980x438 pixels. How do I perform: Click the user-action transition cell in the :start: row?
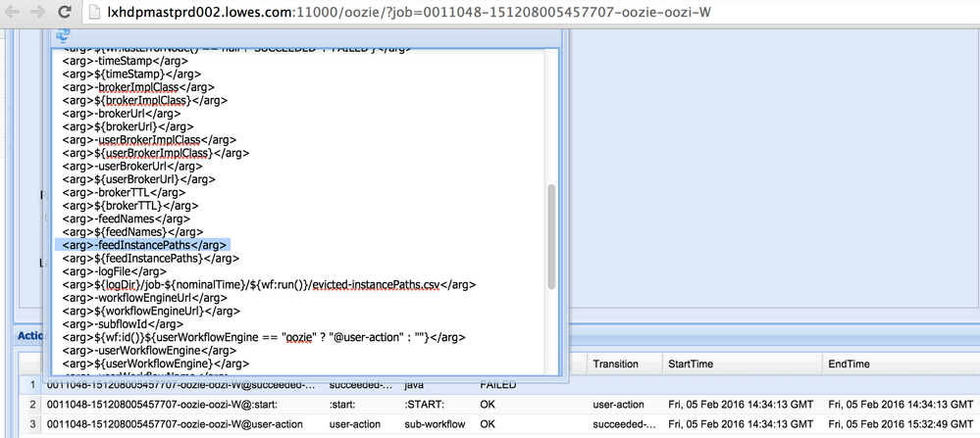pos(618,405)
